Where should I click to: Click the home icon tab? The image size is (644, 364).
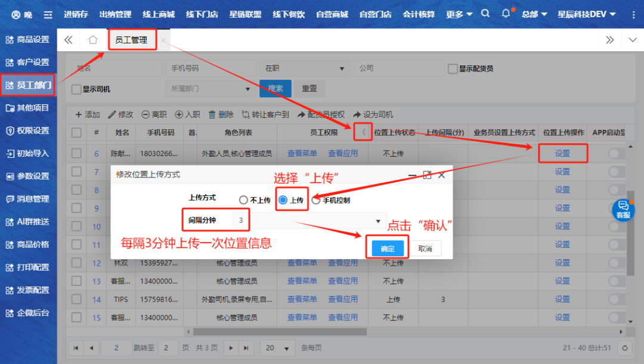point(92,40)
